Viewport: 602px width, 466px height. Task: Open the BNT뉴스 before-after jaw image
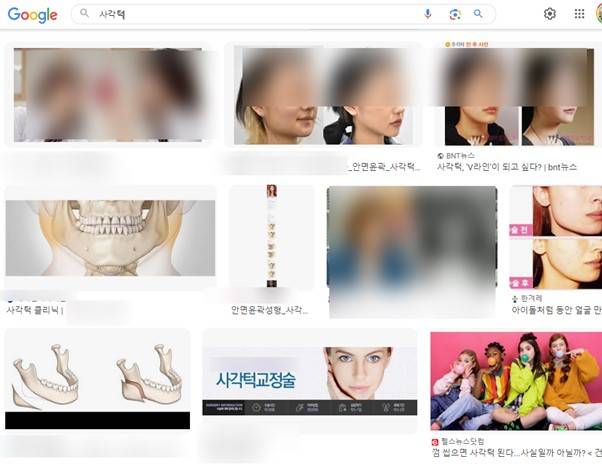(x=519, y=97)
